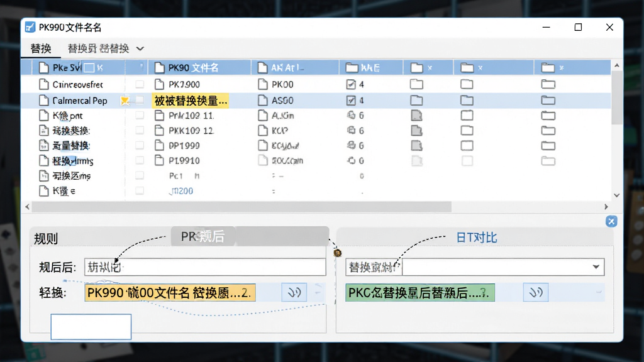Click wave button beside green PKC field

click(536, 293)
